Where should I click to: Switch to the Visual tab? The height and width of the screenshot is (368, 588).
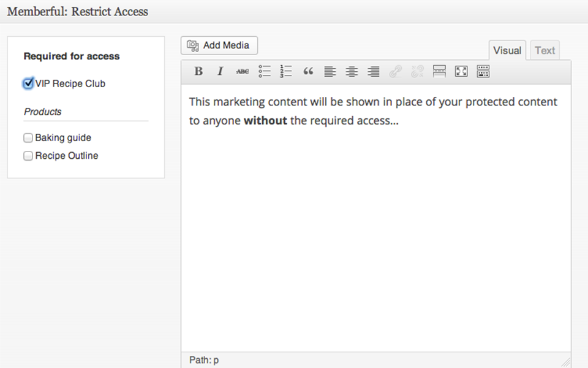click(x=507, y=50)
